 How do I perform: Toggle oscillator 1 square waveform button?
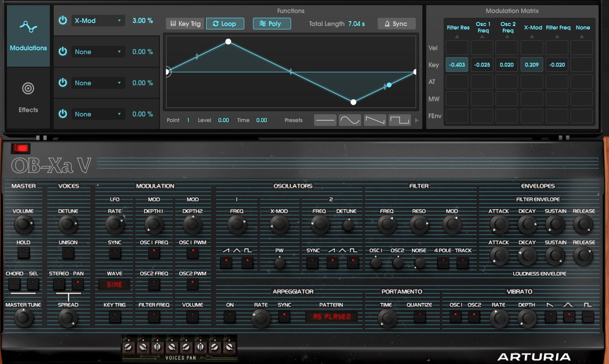[x=247, y=262]
